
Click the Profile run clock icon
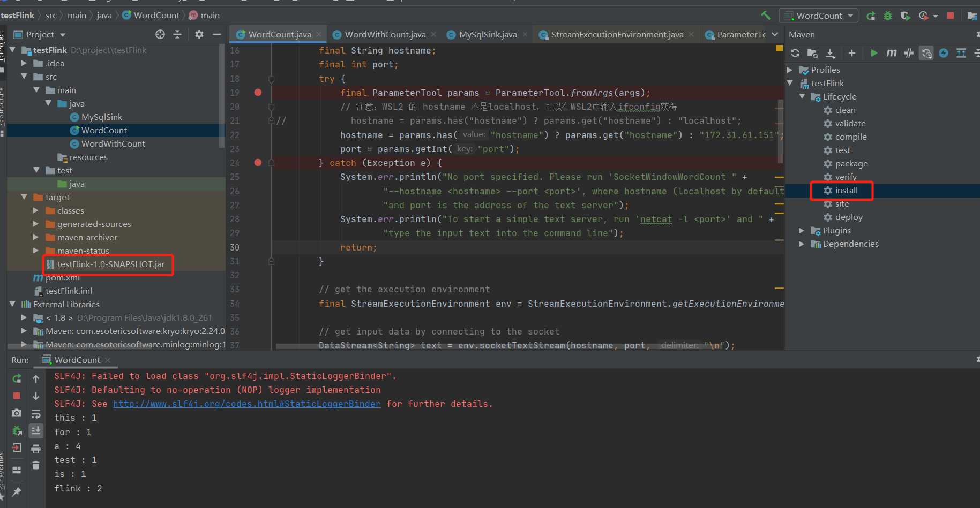point(924,16)
